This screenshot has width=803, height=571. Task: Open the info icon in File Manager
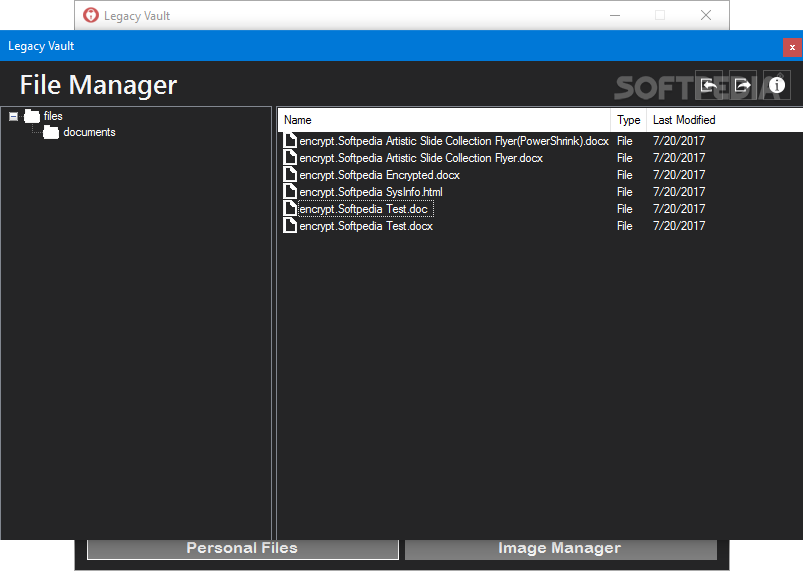tap(776, 85)
